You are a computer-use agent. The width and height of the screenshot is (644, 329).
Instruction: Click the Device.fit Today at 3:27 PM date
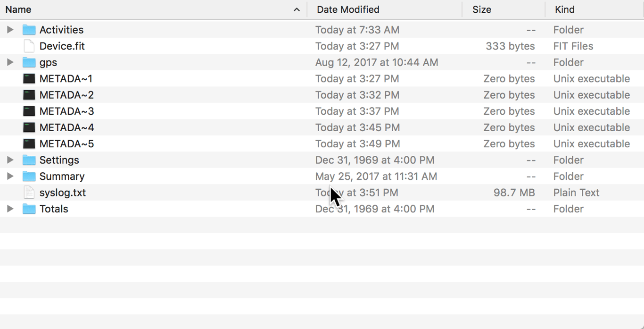coord(357,46)
